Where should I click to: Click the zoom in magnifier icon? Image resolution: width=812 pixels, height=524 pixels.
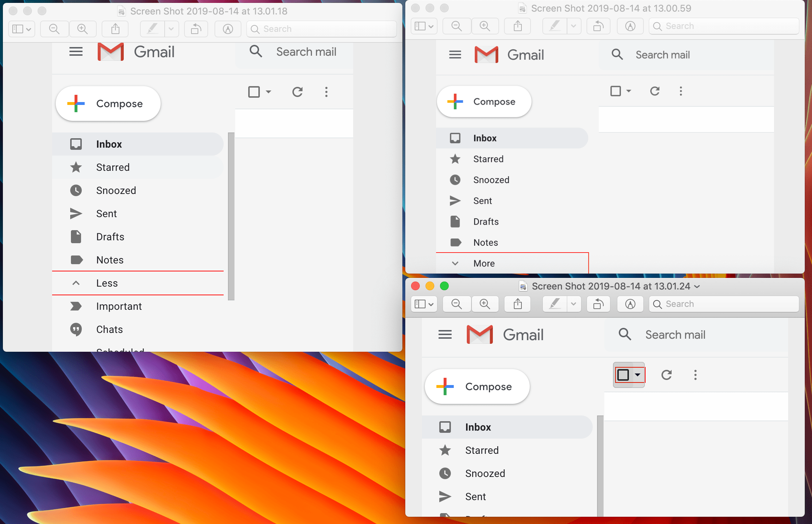83,29
